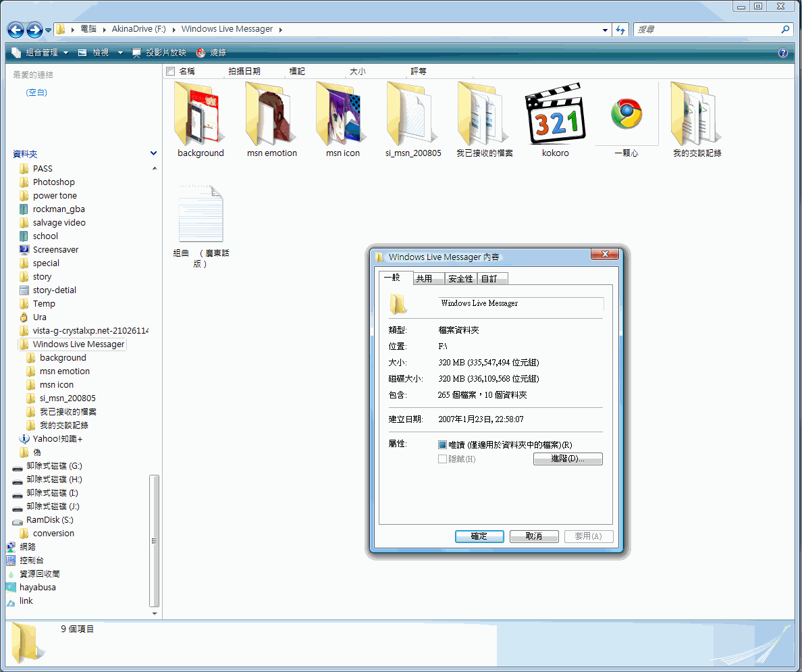This screenshot has height=672, width=802.
Task: Click the 電腦 breadcrumb segment
Action: point(88,29)
